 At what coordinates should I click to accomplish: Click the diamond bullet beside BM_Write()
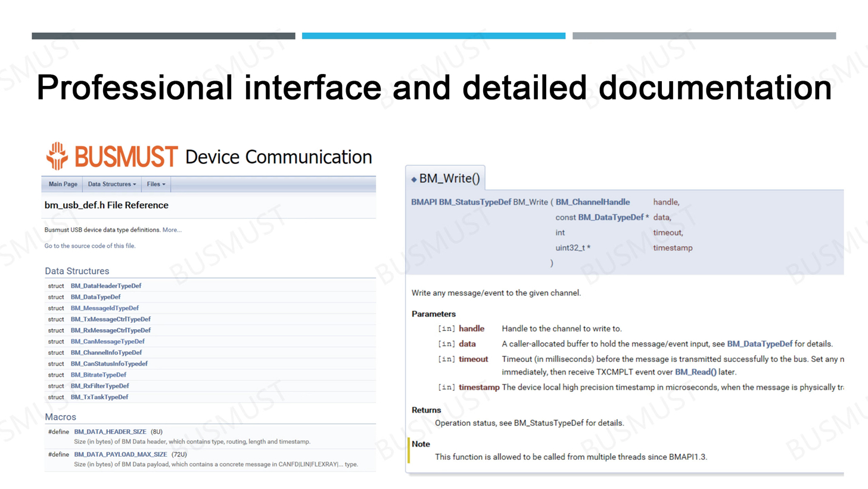tap(414, 179)
